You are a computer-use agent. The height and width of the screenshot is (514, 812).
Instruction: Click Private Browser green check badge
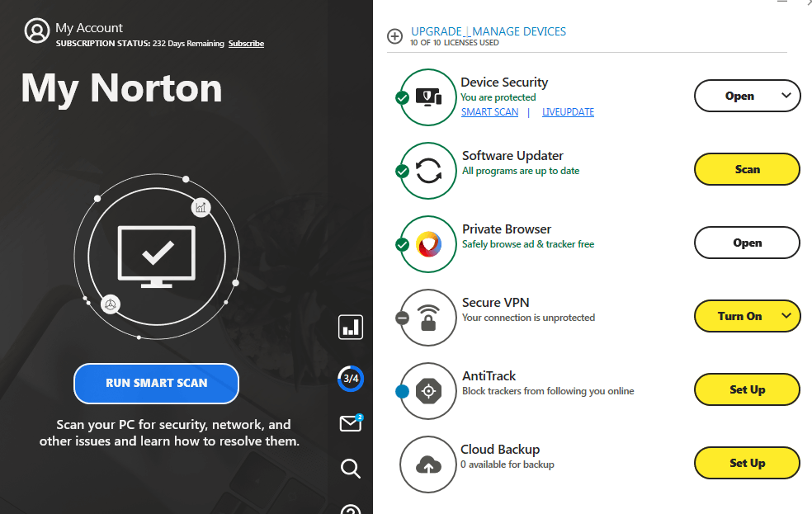point(403,244)
